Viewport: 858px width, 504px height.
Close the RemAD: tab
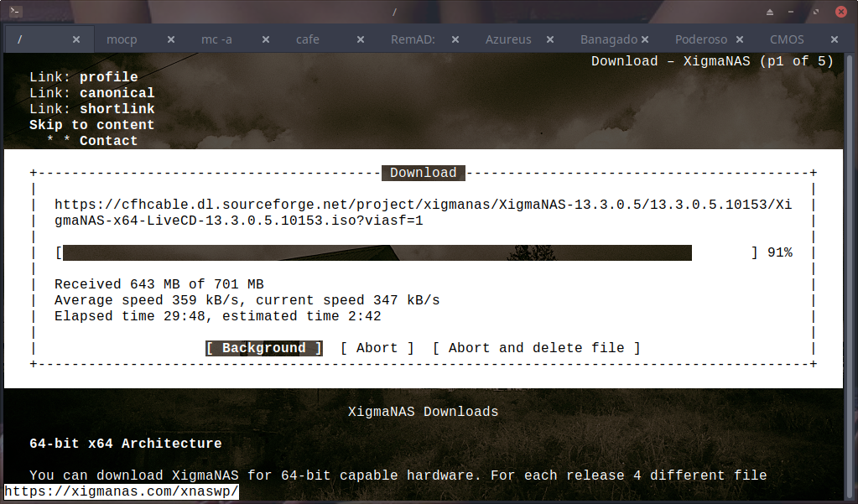tap(455, 39)
